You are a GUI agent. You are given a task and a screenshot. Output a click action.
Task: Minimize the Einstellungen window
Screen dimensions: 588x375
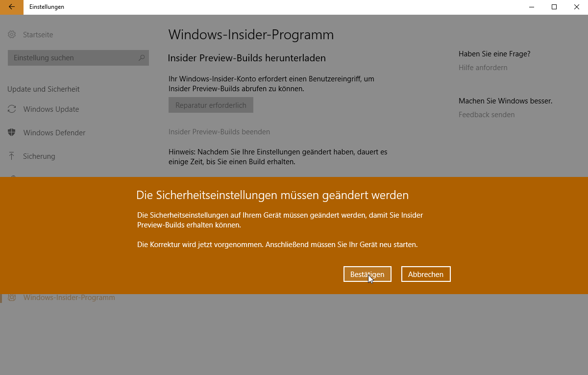[532, 7]
